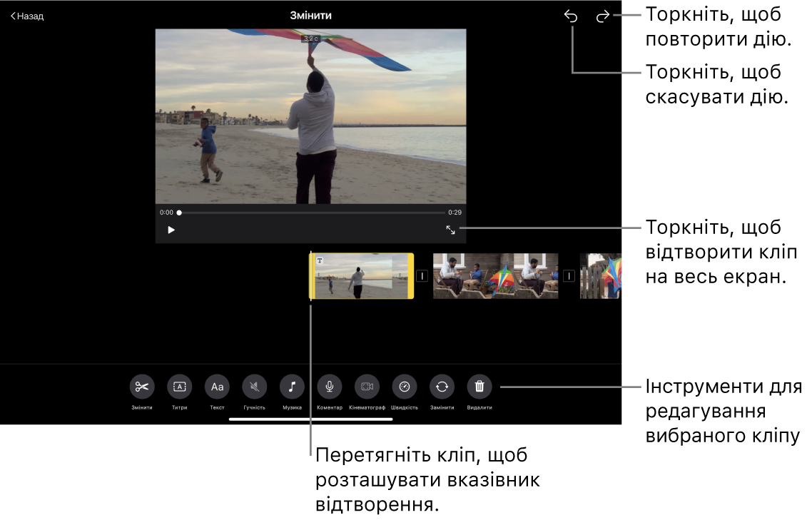812x520 pixels.
Task: Open the Музика music tool
Action: (292, 387)
